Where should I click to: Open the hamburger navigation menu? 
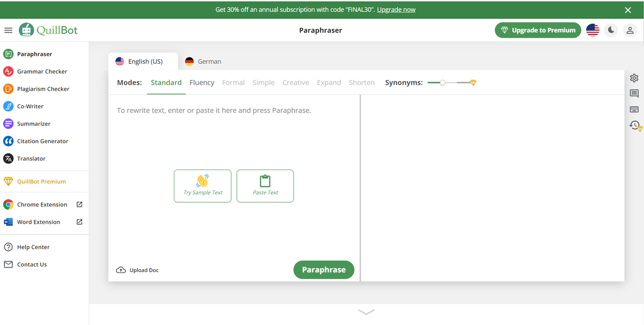click(x=8, y=30)
